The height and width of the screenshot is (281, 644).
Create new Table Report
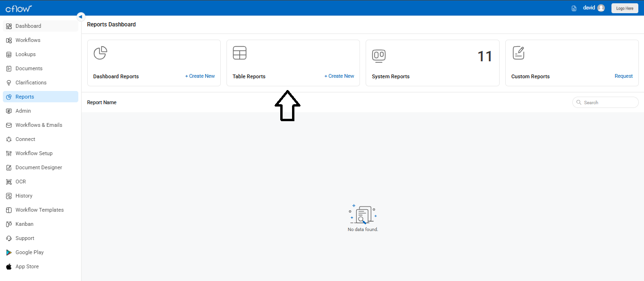coord(339,76)
